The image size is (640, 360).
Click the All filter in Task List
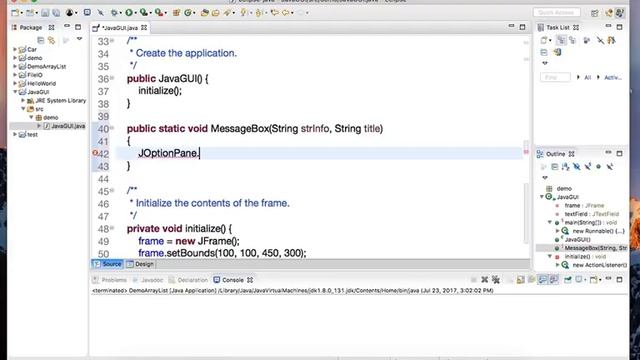(x=587, y=77)
